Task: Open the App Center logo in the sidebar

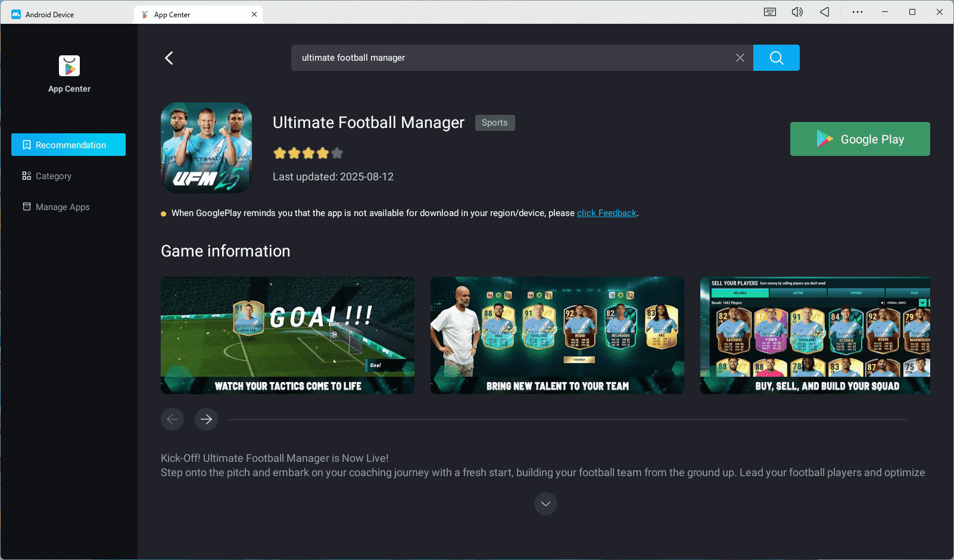Action: [69, 66]
